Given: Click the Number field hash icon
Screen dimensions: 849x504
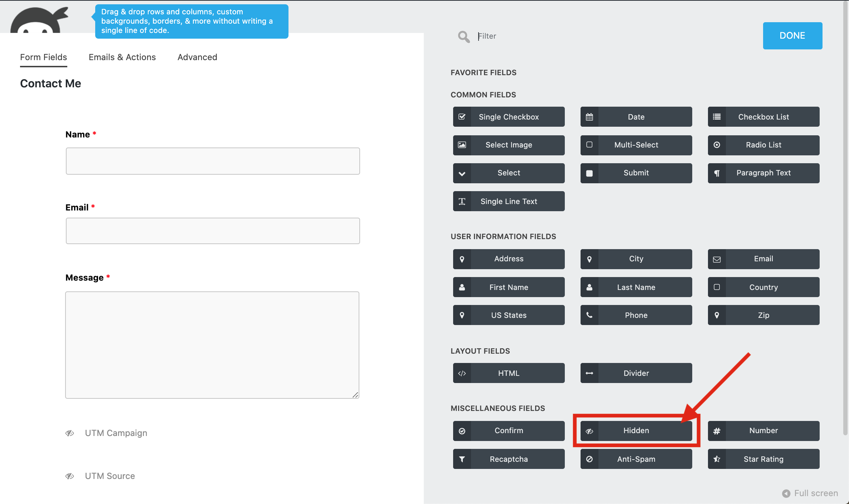Looking at the screenshot, I should [717, 431].
